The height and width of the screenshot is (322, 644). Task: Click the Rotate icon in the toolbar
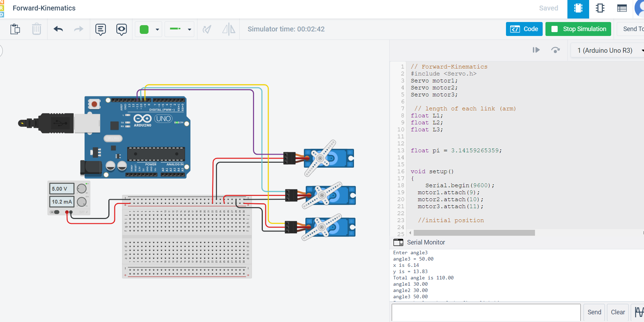coord(207,29)
